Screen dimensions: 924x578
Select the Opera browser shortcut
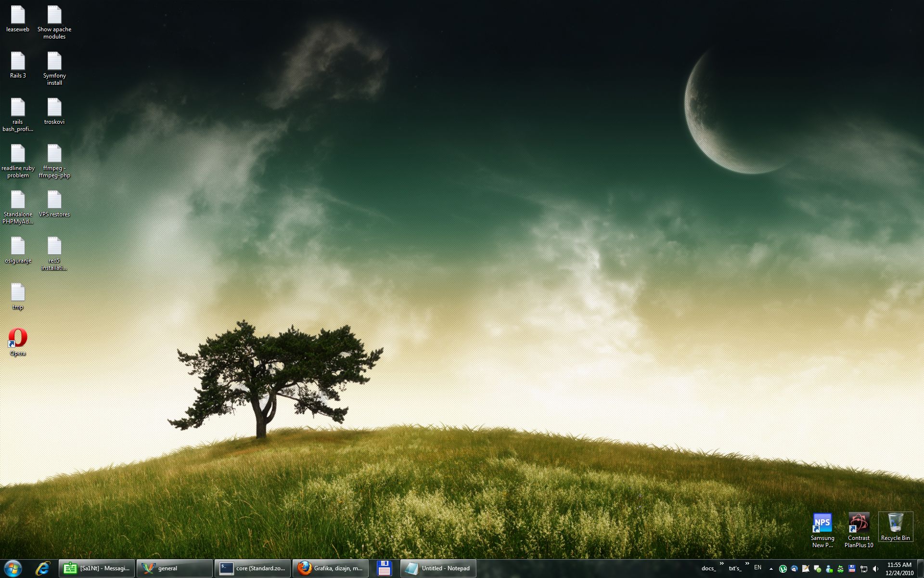coord(18,342)
